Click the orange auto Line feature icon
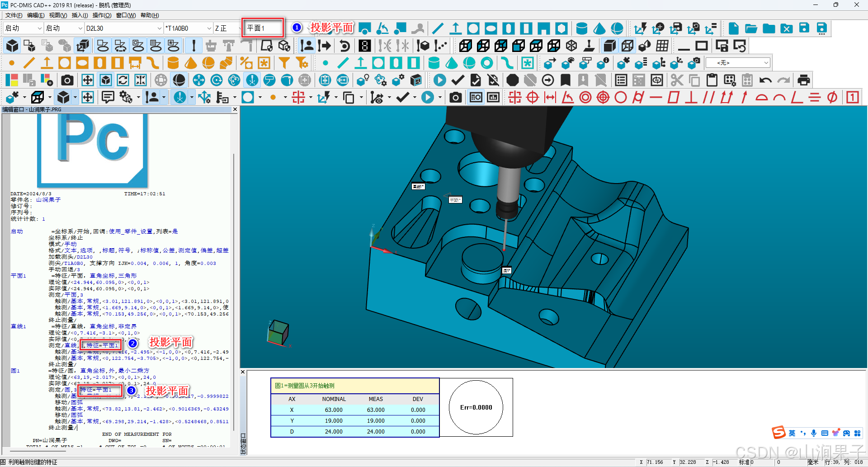Screen dimensions: 868x467 pos(29,63)
